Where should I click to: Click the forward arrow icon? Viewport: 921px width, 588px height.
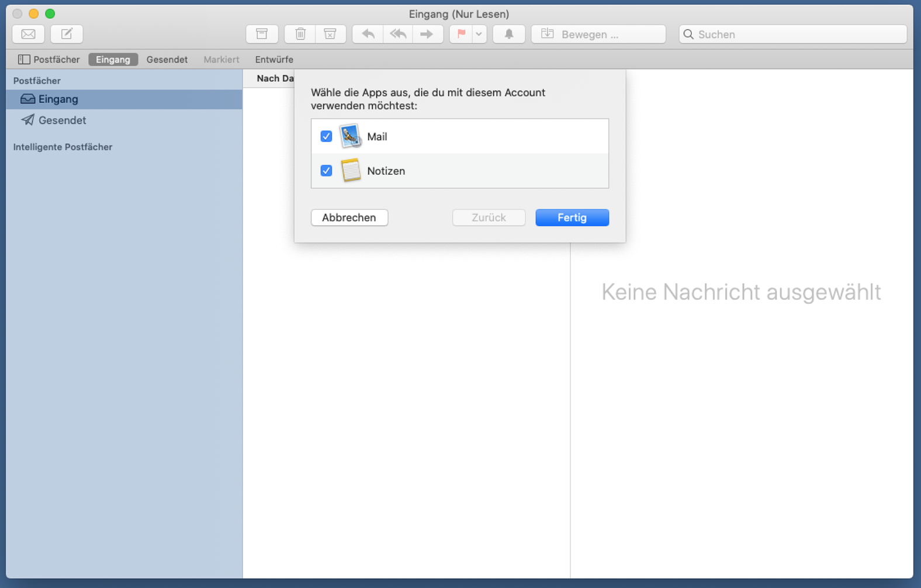tap(427, 34)
